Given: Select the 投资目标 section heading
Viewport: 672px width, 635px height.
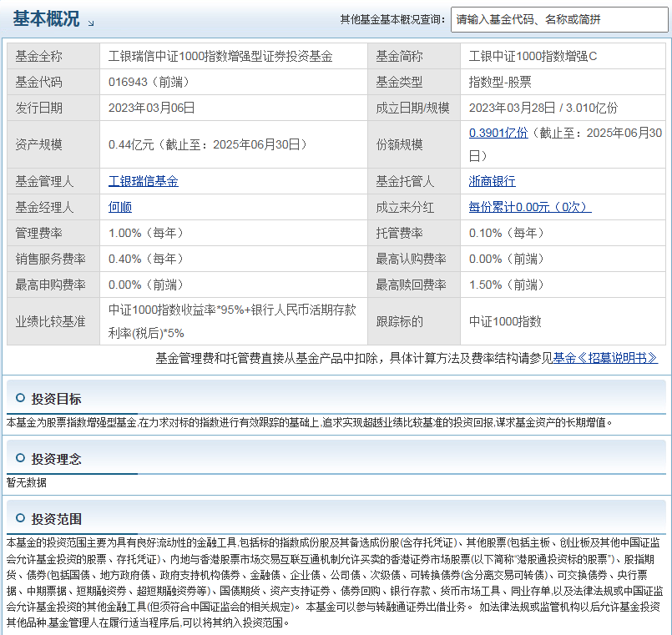Looking at the screenshot, I should pyautogui.click(x=56, y=399).
